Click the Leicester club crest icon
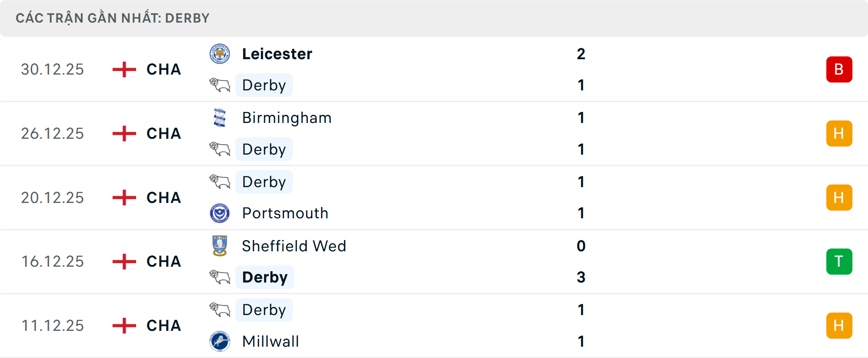868x358 pixels. pyautogui.click(x=220, y=53)
